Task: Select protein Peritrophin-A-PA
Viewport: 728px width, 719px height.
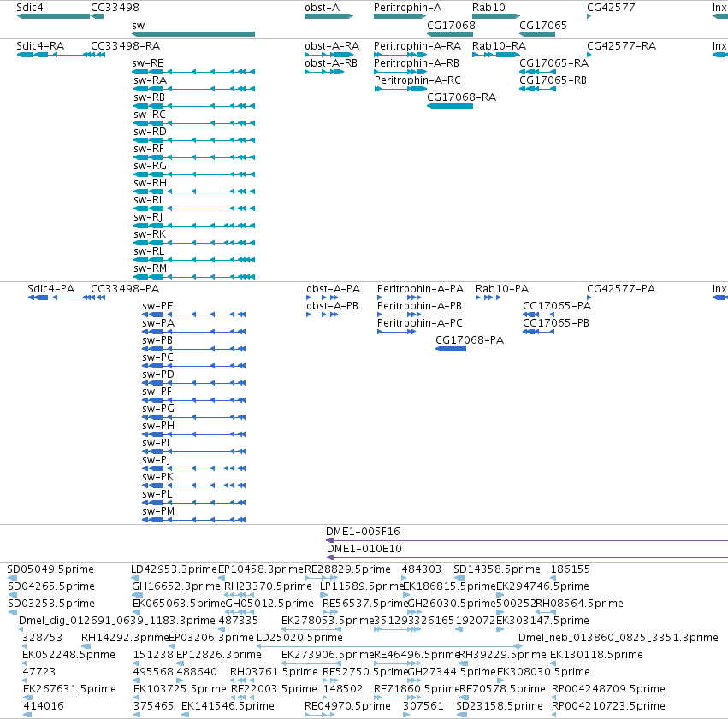Action: [x=400, y=298]
